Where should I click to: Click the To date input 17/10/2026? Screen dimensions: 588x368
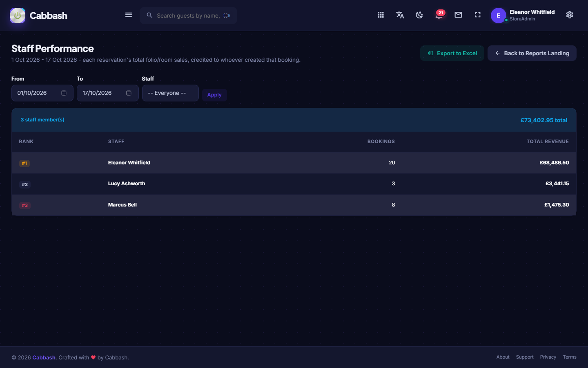pos(108,93)
